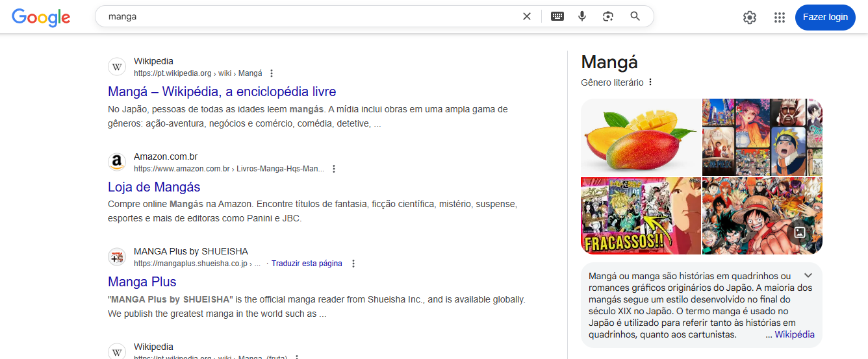Open the Wikipédia link in the knowledge panel
Screen dimensions: 868x359
[795, 335]
